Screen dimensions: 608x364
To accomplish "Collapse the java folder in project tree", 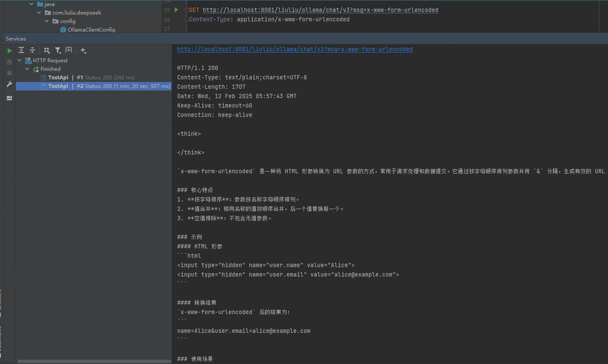I will pyautogui.click(x=32, y=4).
